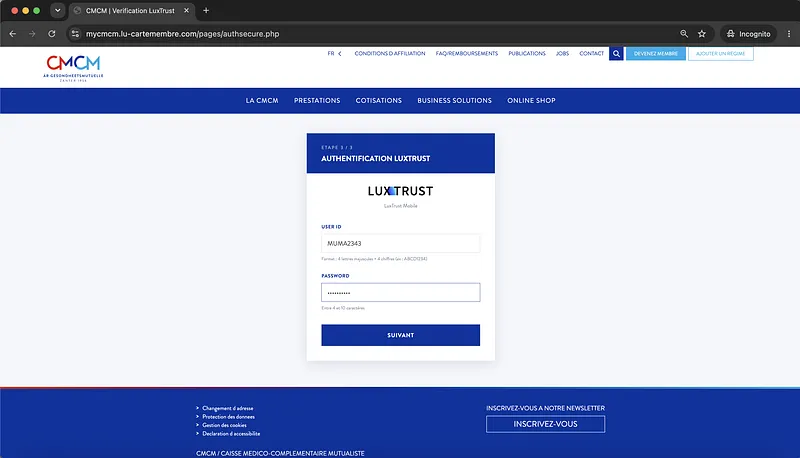
Task: Open Chrome three-dot menu
Action: pos(789,34)
